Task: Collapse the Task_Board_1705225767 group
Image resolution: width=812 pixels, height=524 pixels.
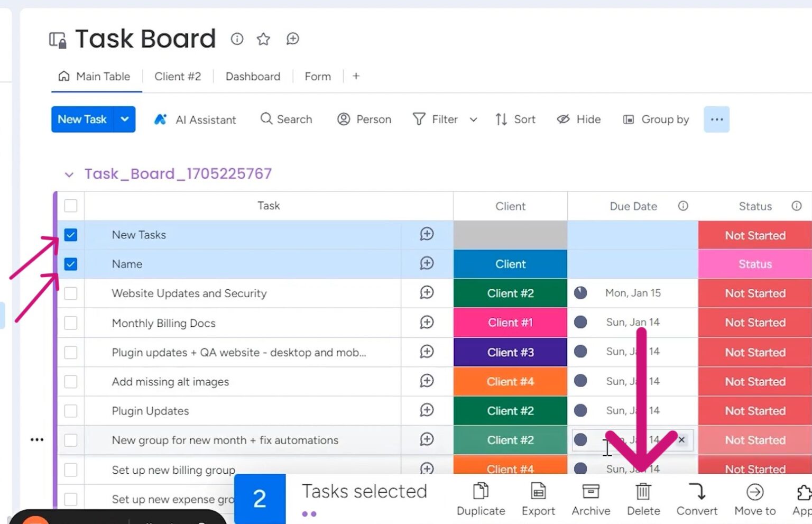Action: pyautogui.click(x=69, y=174)
